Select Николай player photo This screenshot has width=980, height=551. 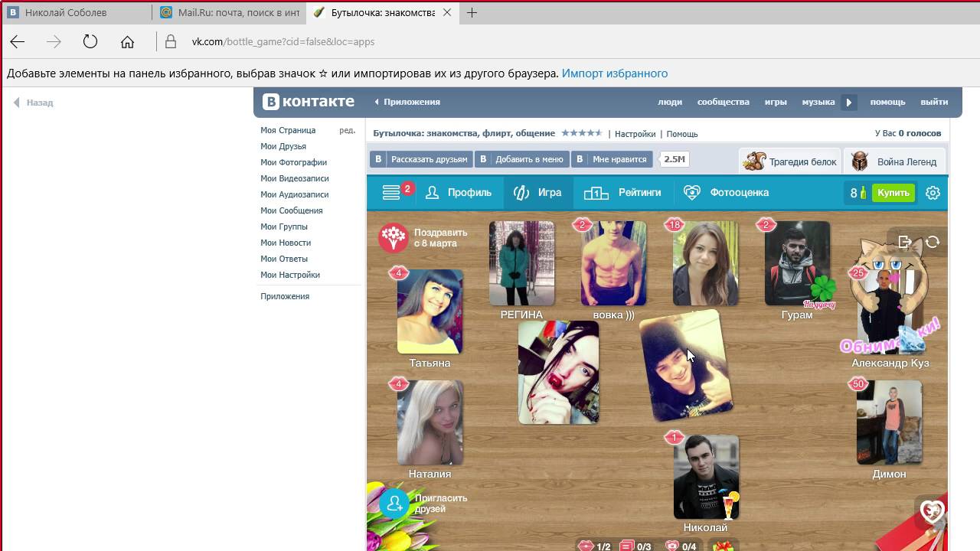(x=706, y=477)
